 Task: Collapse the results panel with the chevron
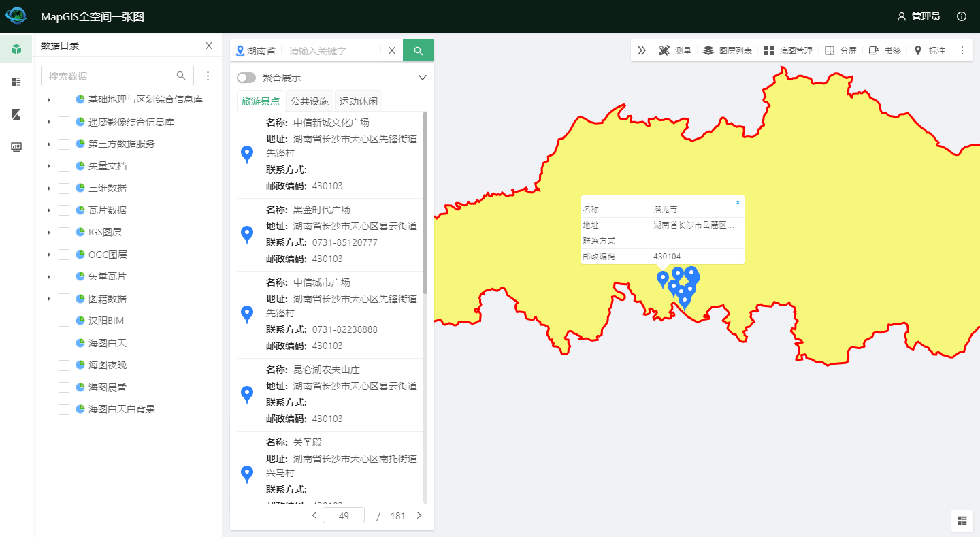[422, 78]
